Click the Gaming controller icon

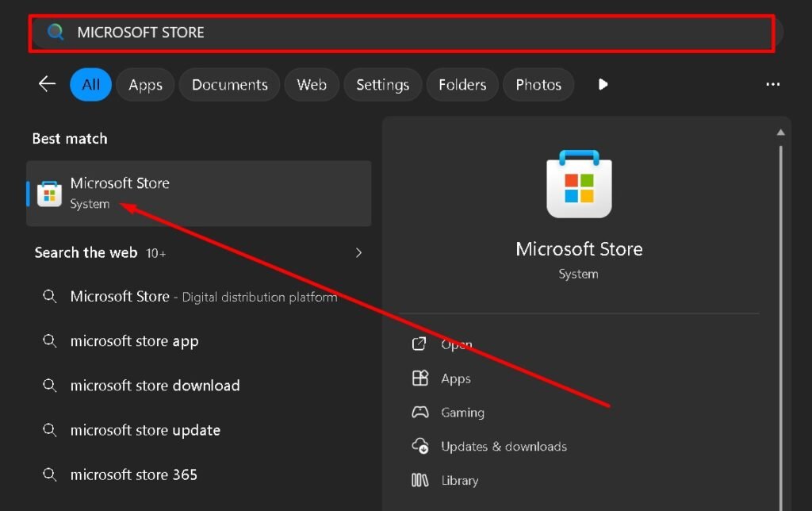pyautogui.click(x=420, y=412)
